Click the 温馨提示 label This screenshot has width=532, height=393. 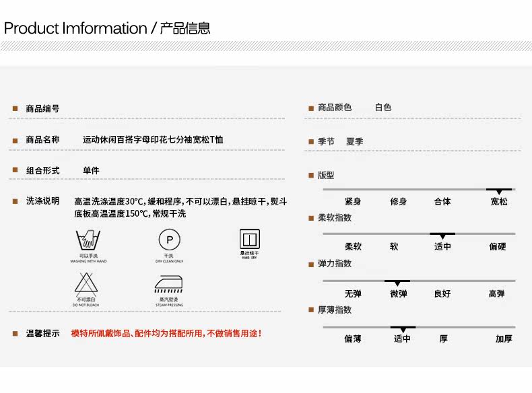point(42,333)
